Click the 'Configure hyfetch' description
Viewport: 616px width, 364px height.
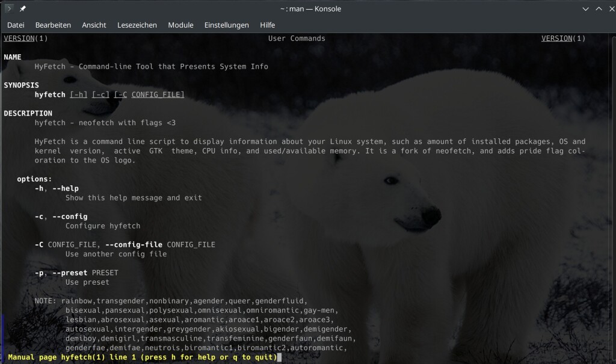click(103, 226)
